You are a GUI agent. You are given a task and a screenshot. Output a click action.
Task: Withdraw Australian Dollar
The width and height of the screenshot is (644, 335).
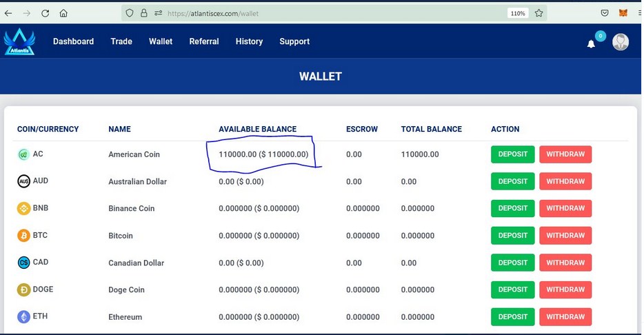tap(565, 181)
